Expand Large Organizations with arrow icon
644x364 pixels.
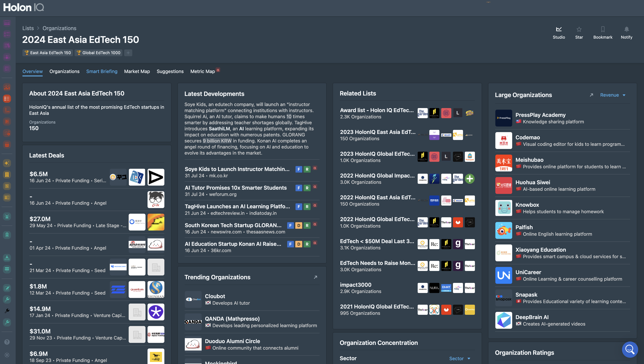[591, 95]
